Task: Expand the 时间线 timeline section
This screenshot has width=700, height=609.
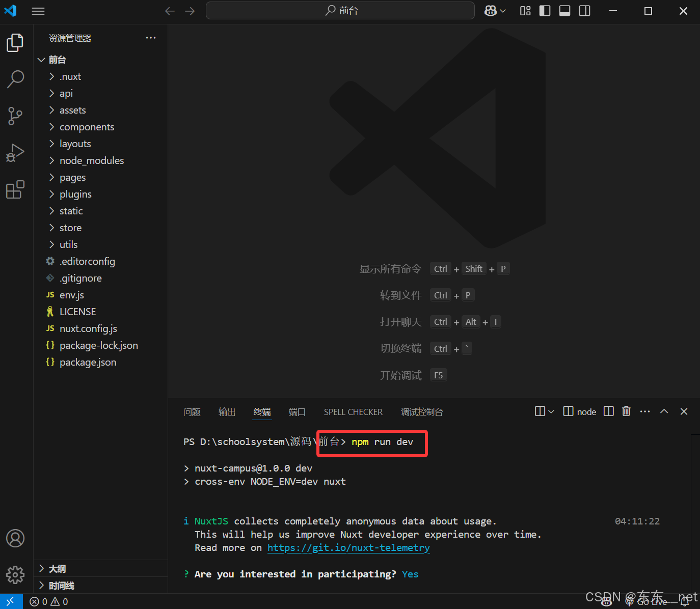Action: pyautogui.click(x=101, y=586)
